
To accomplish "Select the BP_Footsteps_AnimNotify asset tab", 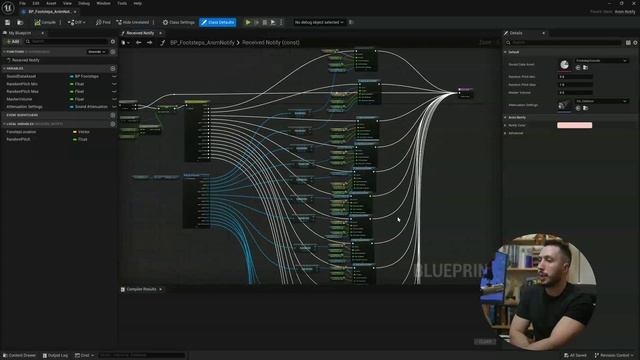I will tap(49, 12).
